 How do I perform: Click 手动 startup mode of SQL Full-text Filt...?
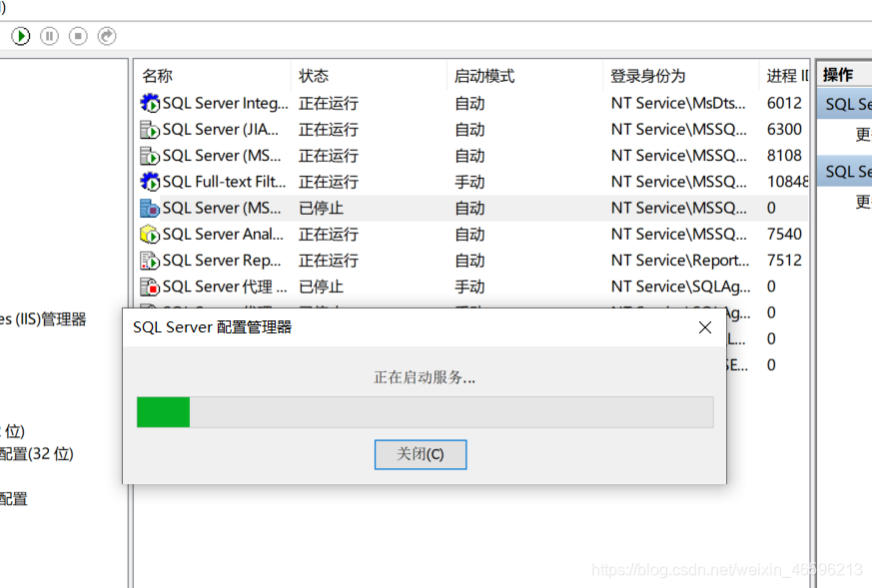pyautogui.click(x=469, y=182)
